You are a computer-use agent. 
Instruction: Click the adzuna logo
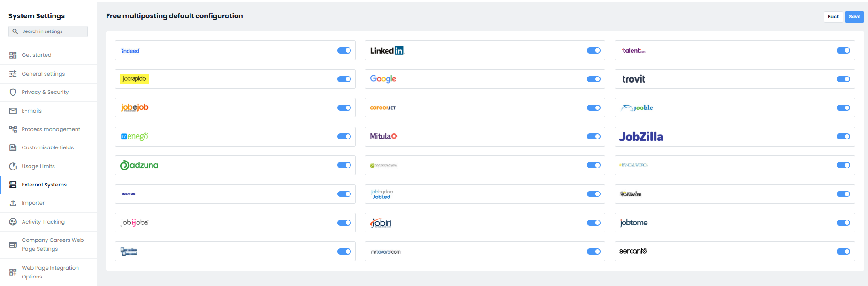coord(139,165)
